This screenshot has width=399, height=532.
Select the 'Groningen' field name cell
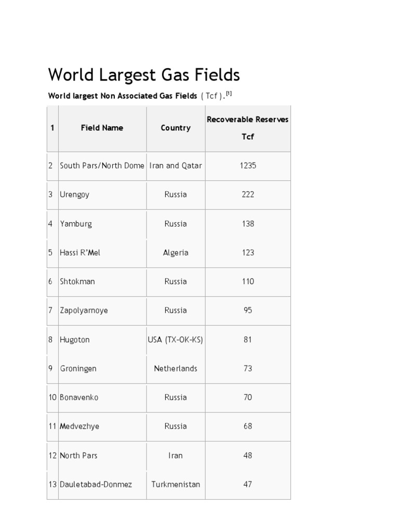(78, 368)
